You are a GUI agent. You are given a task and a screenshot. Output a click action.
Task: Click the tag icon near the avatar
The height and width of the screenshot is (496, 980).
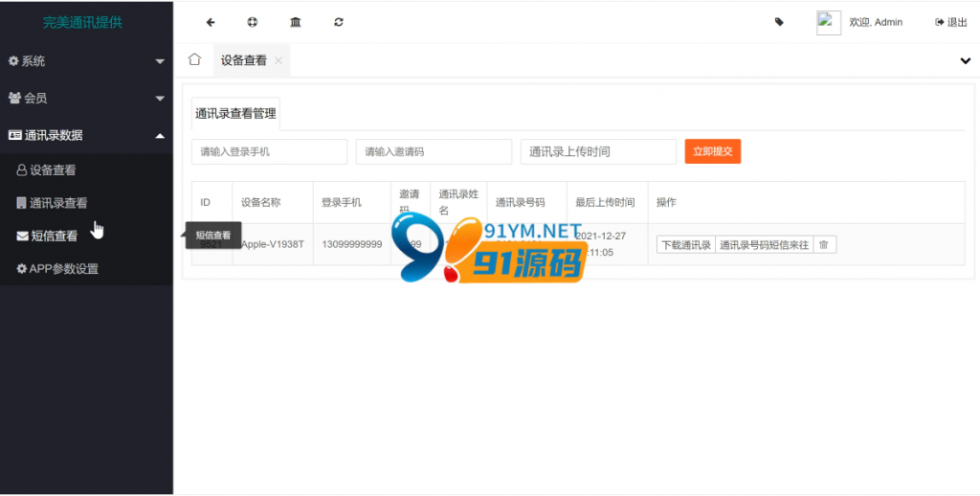pyautogui.click(x=779, y=22)
